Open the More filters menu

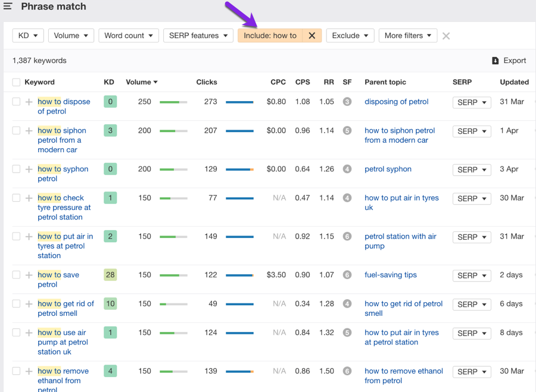408,36
